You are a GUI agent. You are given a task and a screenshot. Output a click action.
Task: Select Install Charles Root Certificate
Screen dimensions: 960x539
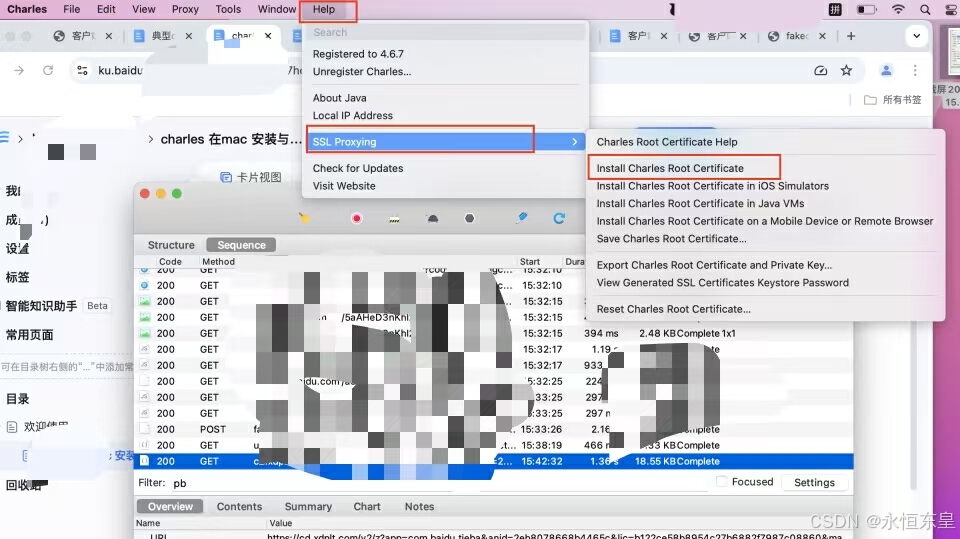click(x=670, y=168)
